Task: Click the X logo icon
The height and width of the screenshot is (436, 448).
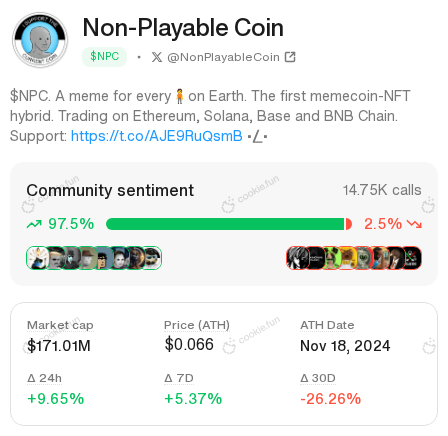Action: (x=157, y=57)
